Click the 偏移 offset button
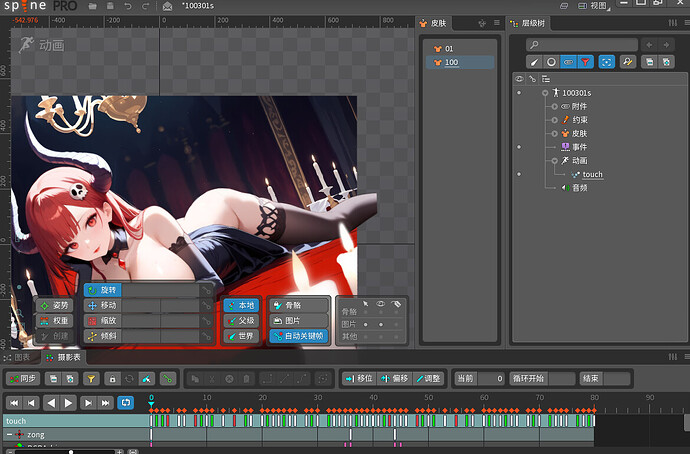 tap(394, 379)
